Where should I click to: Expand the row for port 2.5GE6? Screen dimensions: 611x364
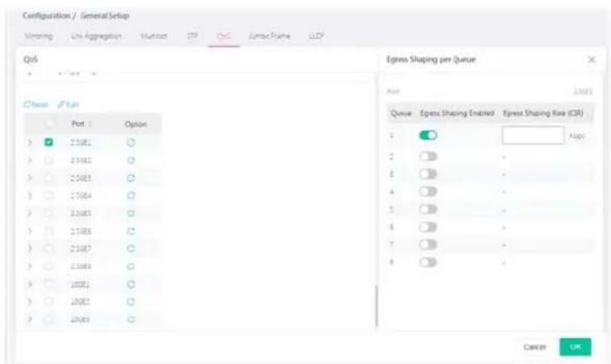[30, 232]
